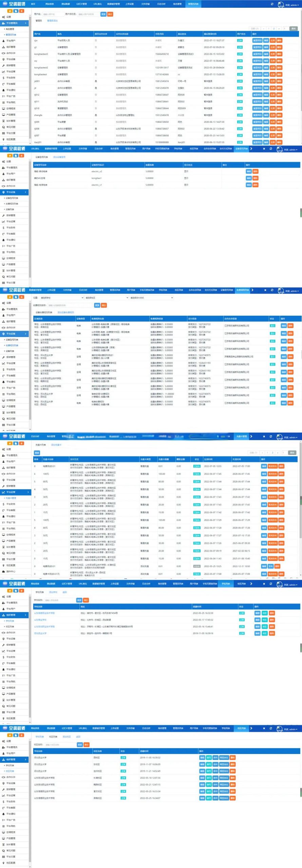The image size is (302, 868).
Task: Open the 添加充值卡 tab in the 充值卡管理 panel
Action: 56,445
